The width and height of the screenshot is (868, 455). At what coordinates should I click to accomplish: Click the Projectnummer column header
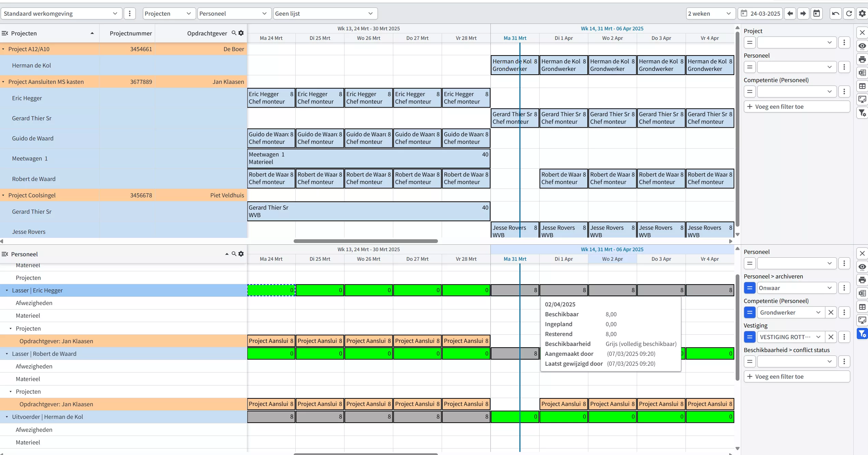tap(131, 33)
